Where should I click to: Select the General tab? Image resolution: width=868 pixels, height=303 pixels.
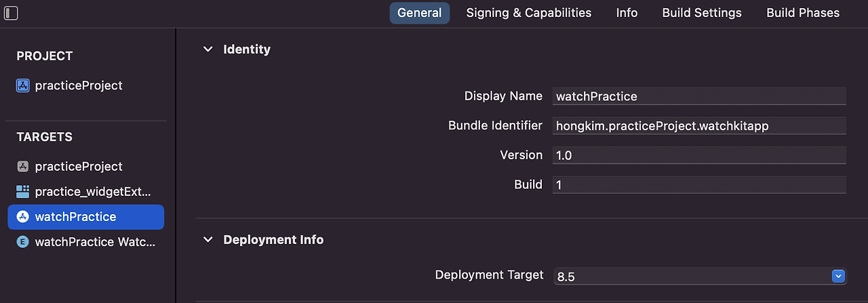tap(419, 13)
